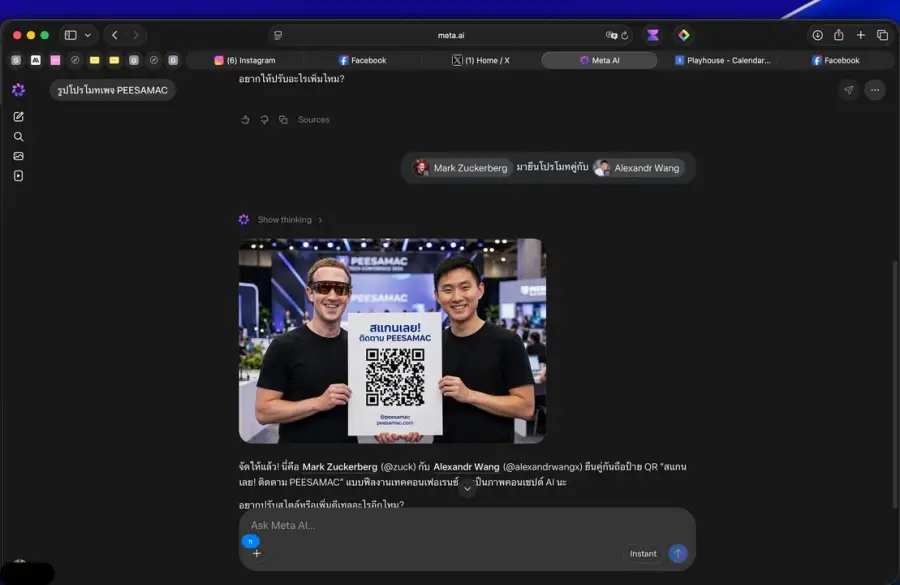
Task: Switch to the last Facebook tab
Action: (836, 60)
